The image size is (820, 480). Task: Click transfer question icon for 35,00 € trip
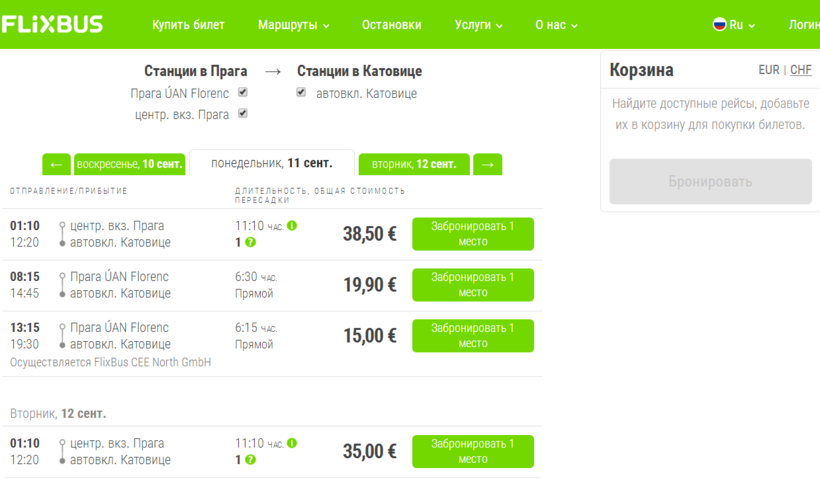coord(251,460)
